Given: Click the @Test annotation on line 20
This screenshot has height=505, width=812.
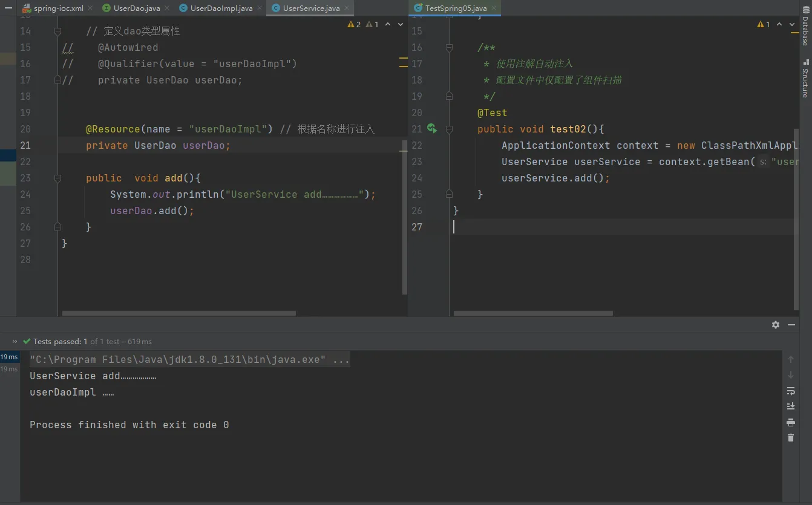Looking at the screenshot, I should pyautogui.click(x=492, y=112).
